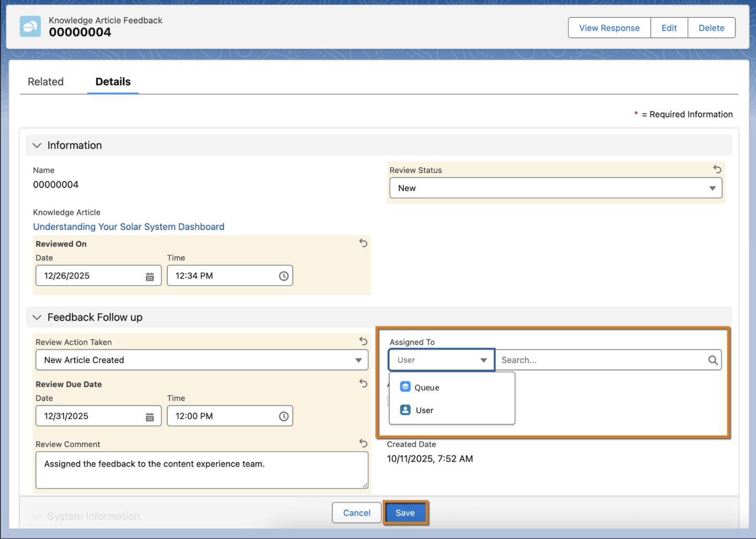Undo the Review Action Taken change

(x=363, y=341)
